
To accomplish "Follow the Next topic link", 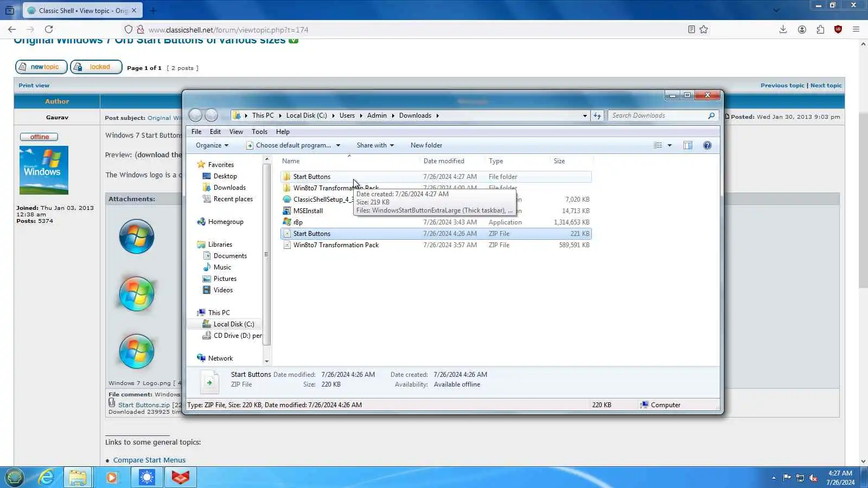I will [x=826, y=85].
